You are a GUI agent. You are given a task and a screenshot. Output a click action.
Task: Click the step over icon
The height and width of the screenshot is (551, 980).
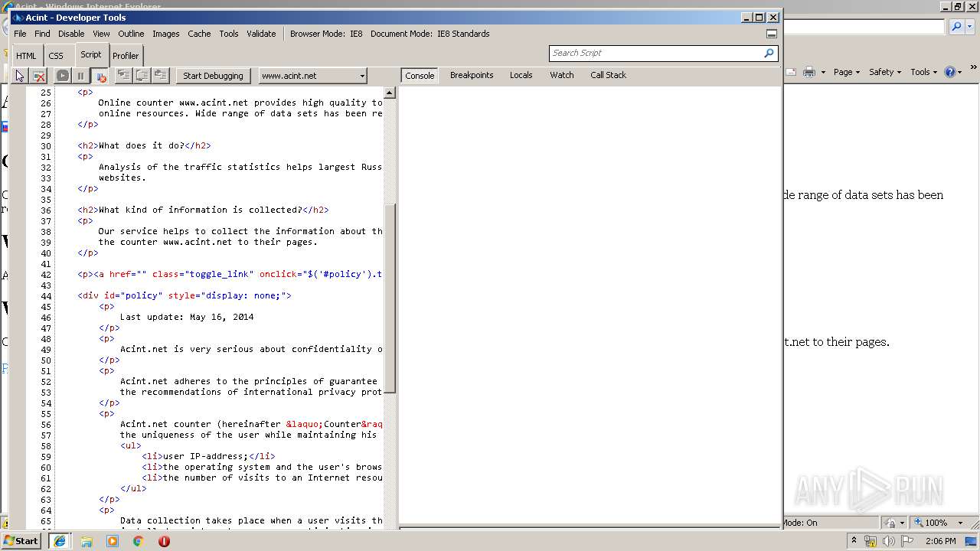(x=142, y=75)
